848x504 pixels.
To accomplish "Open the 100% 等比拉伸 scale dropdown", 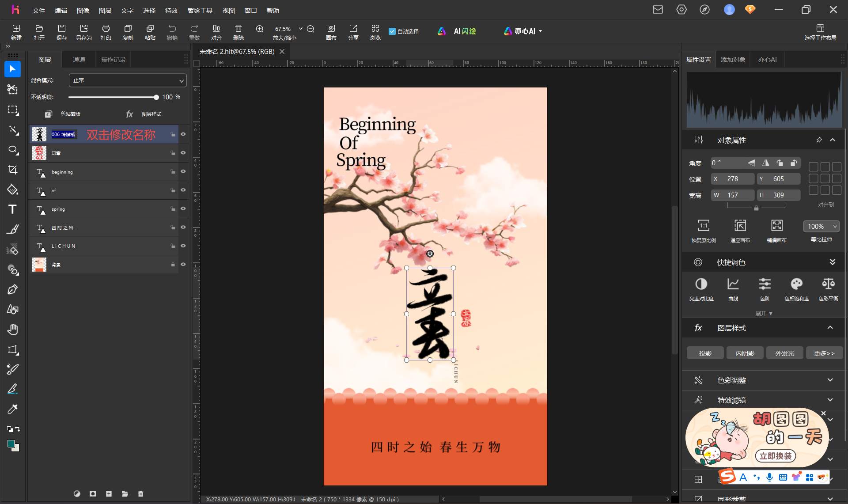I will 821,226.
